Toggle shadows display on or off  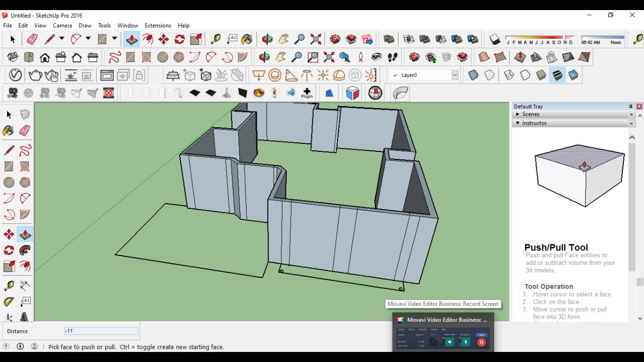[495, 39]
